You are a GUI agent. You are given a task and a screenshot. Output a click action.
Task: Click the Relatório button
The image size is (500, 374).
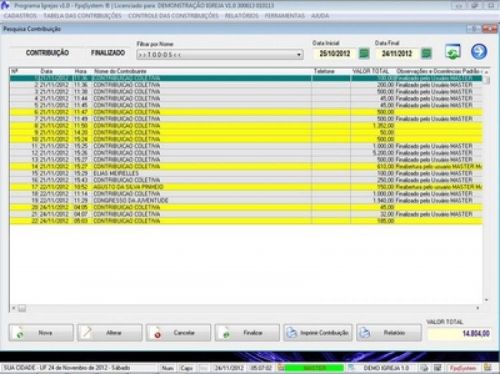click(389, 333)
